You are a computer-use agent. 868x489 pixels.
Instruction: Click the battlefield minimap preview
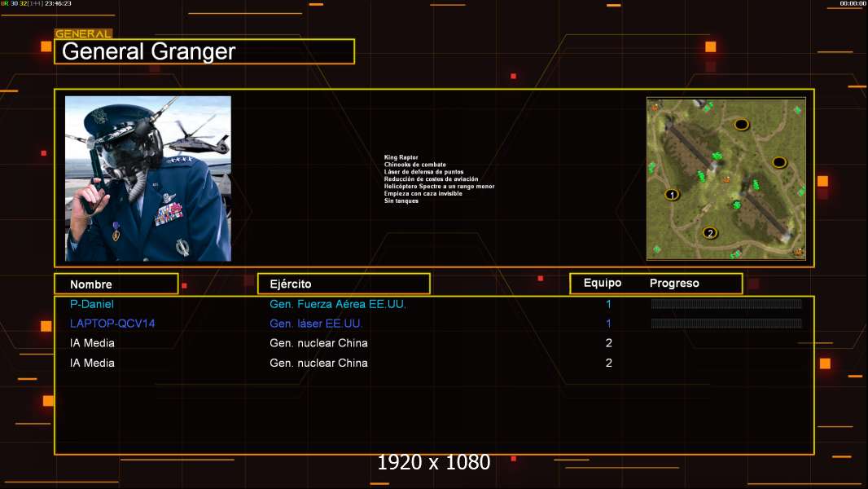click(x=726, y=178)
